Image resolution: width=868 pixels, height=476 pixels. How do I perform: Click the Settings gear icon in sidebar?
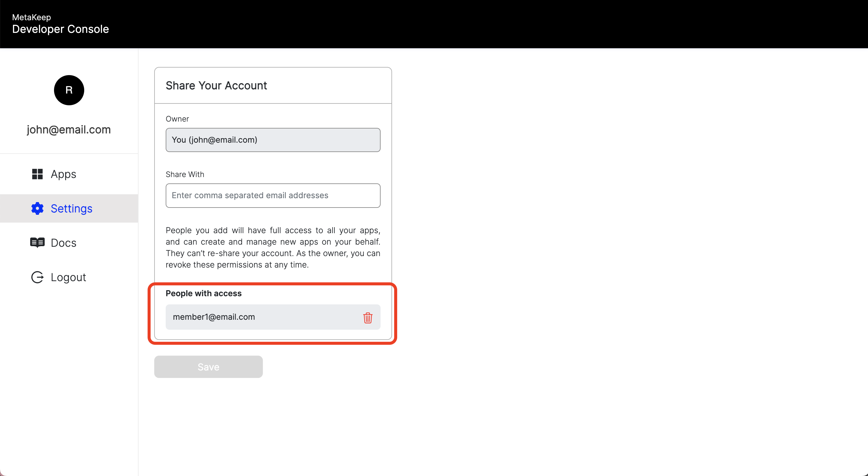coord(37,208)
